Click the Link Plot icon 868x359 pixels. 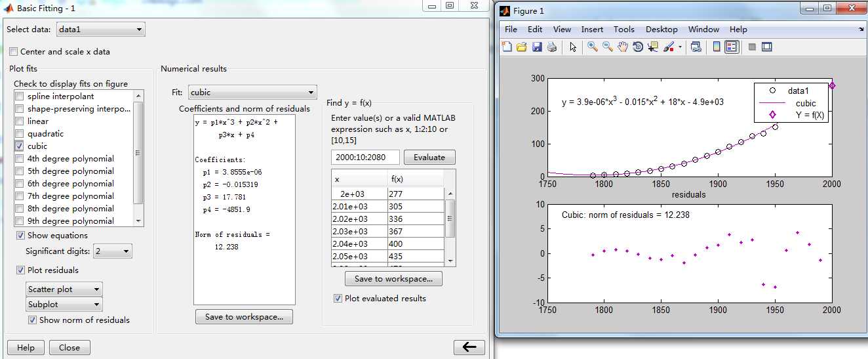point(696,47)
